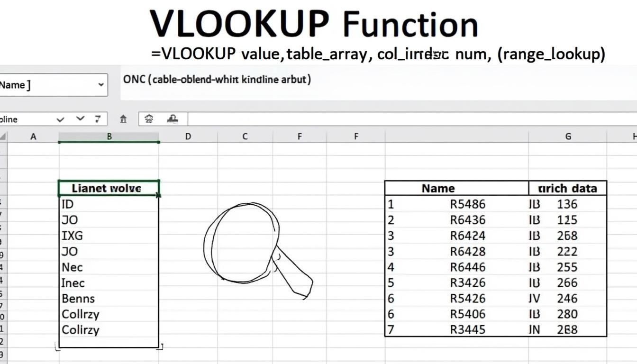The height and width of the screenshot is (364, 637).
Task: Click the 'Name' header in lookup table
Action: click(x=438, y=188)
